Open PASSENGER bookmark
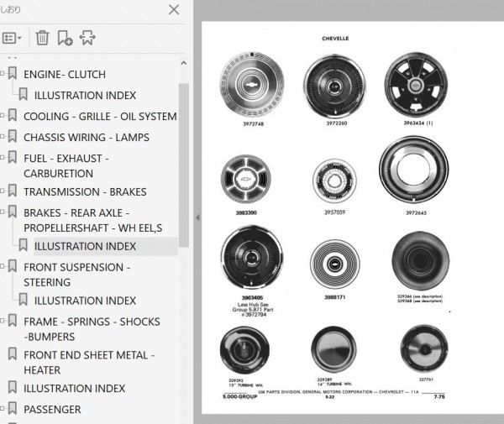 click(x=52, y=410)
